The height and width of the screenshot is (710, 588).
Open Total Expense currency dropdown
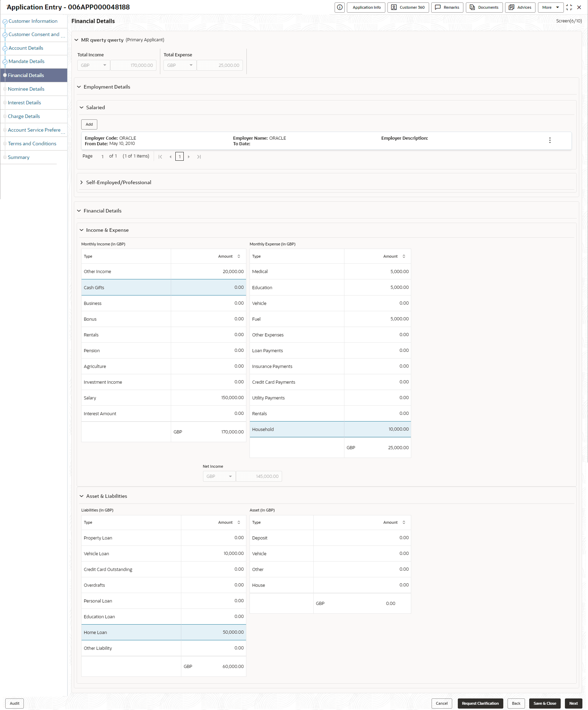coord(180,65)
